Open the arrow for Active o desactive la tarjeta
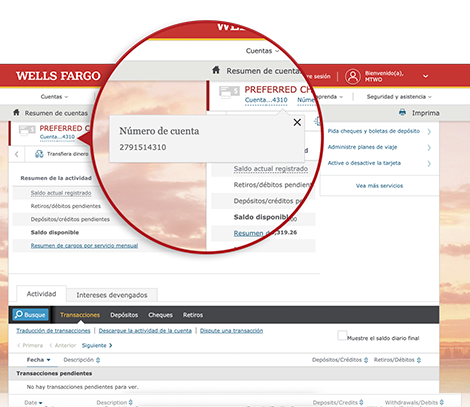Viewport: 470px width, 407px height. pos(429,164)
